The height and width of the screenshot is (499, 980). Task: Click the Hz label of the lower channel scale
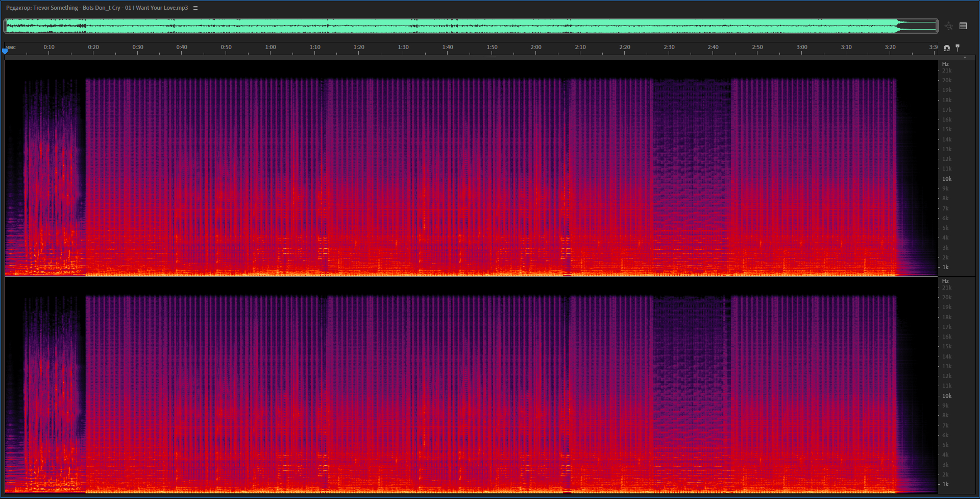(x=945, y=281)
